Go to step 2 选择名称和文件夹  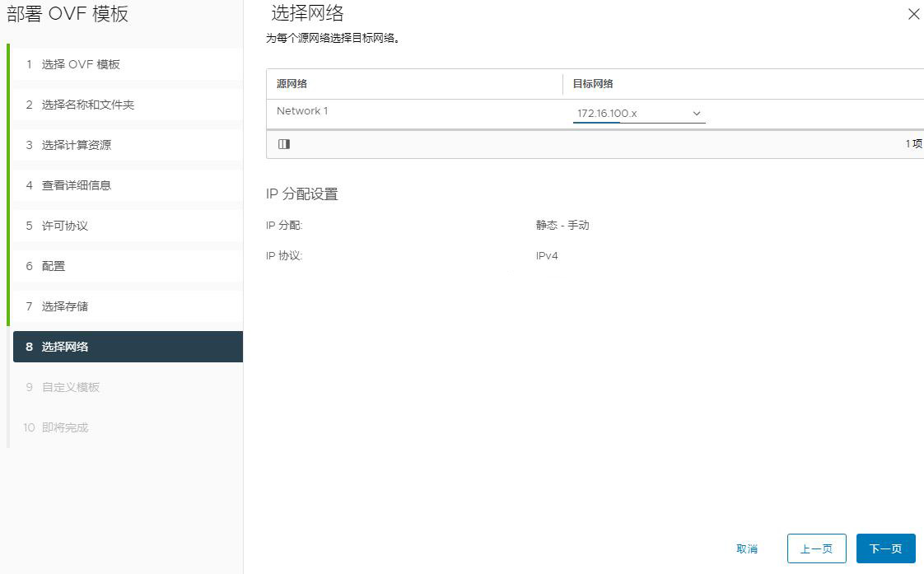pyautogui.click(x=87, y=105)
